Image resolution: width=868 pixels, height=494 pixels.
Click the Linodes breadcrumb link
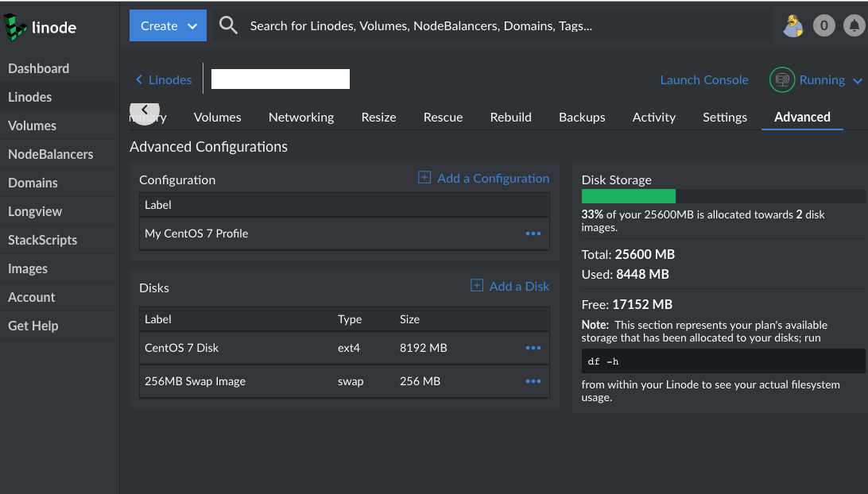pyautogui.click(x=170, y=79)
